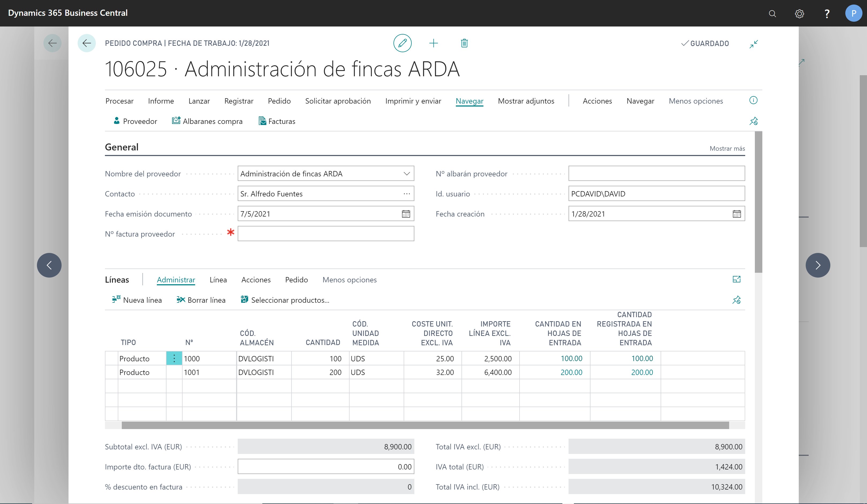This screenshot has height=504, width=867.
Task: Open the user profile avatar P
Action: [x=854, y=13]
